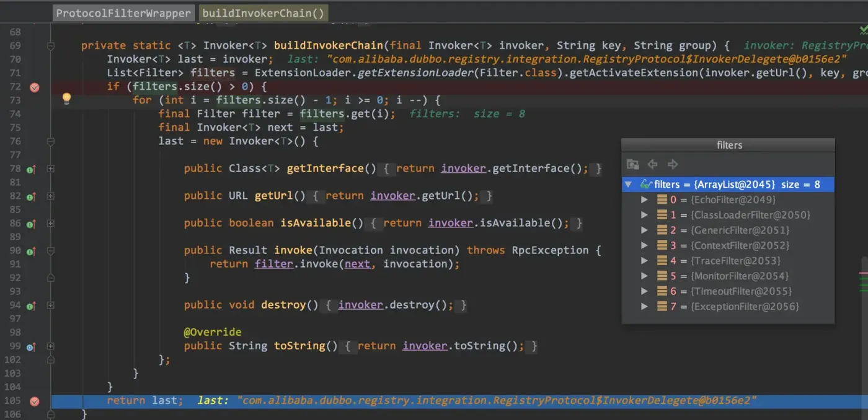Expand element 5 MonitorFilter@2054
This screenshot has width=868, height=420.
645,276
